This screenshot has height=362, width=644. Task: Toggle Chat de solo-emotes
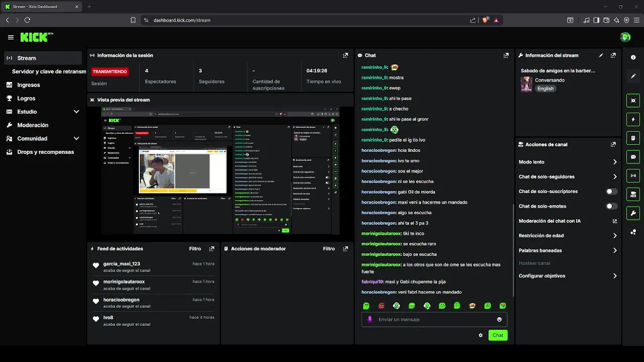pyautogui.click(x=611, y=206)
